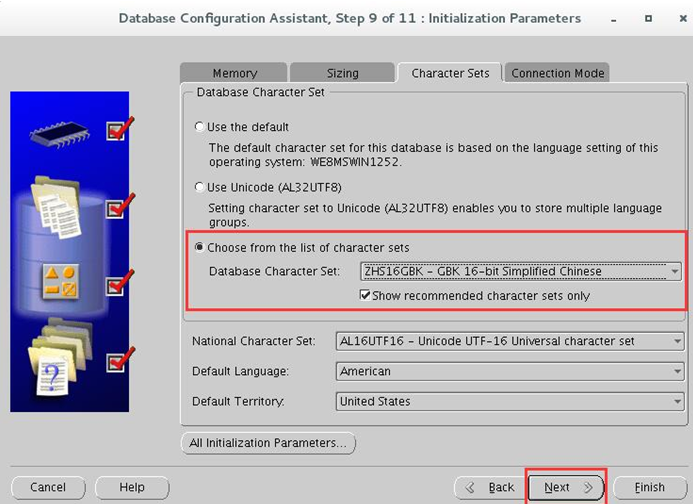Open the Default Language dropdown

(510, 371)
